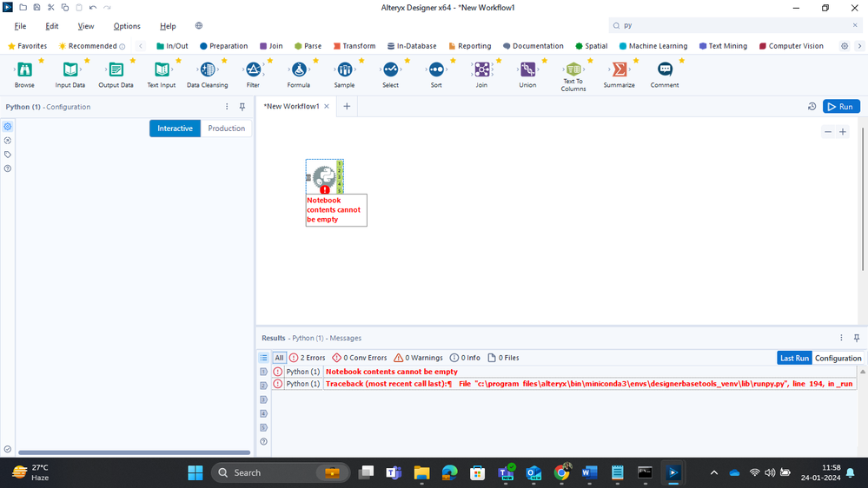Zoom out canvas with minus button
868x488 pixels.
click(x=828, y=132)
